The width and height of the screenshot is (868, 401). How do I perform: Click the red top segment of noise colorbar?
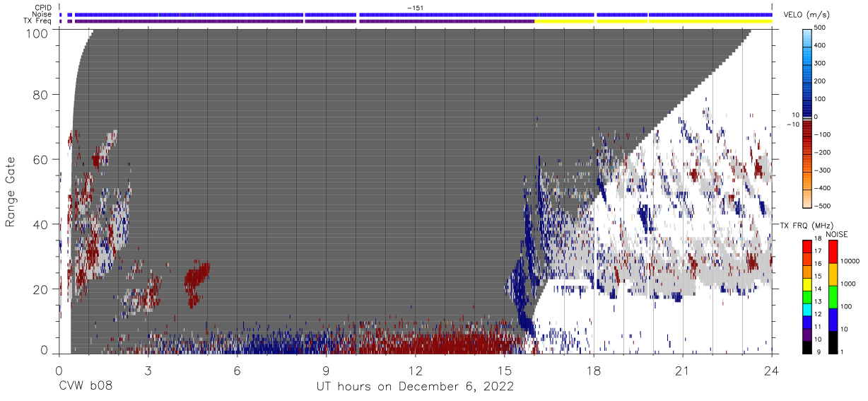(833, 252)
